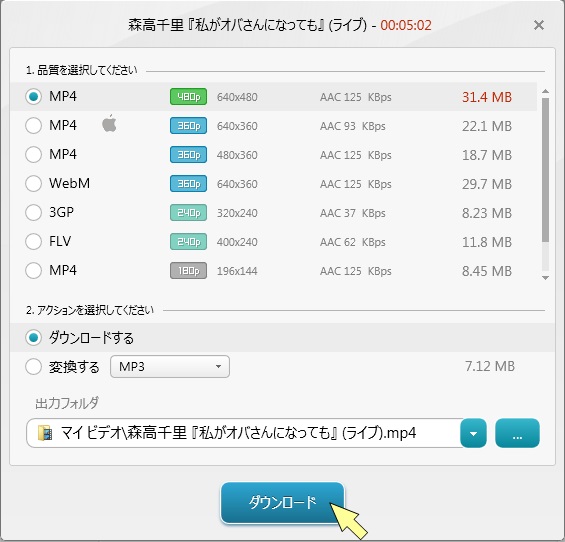Select the 変換する convert action radio button
The height and width of the screenshot is (542, 565).
(33, 367)
